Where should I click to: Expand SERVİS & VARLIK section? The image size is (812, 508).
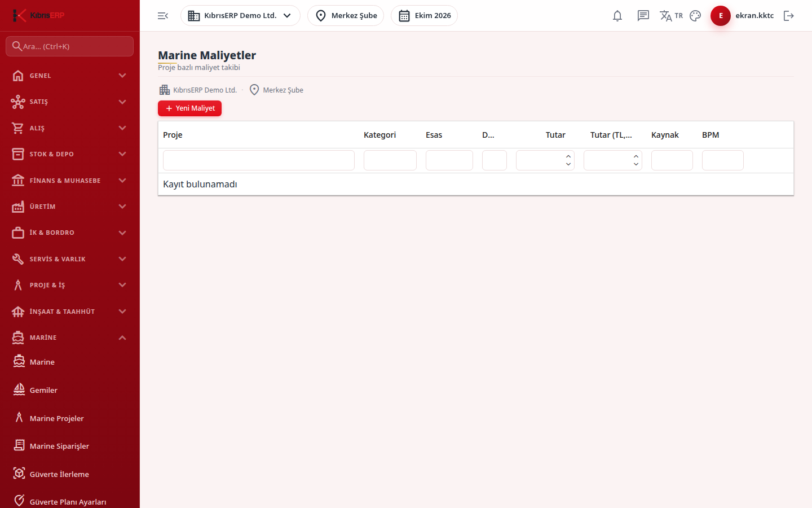[70, 259]
